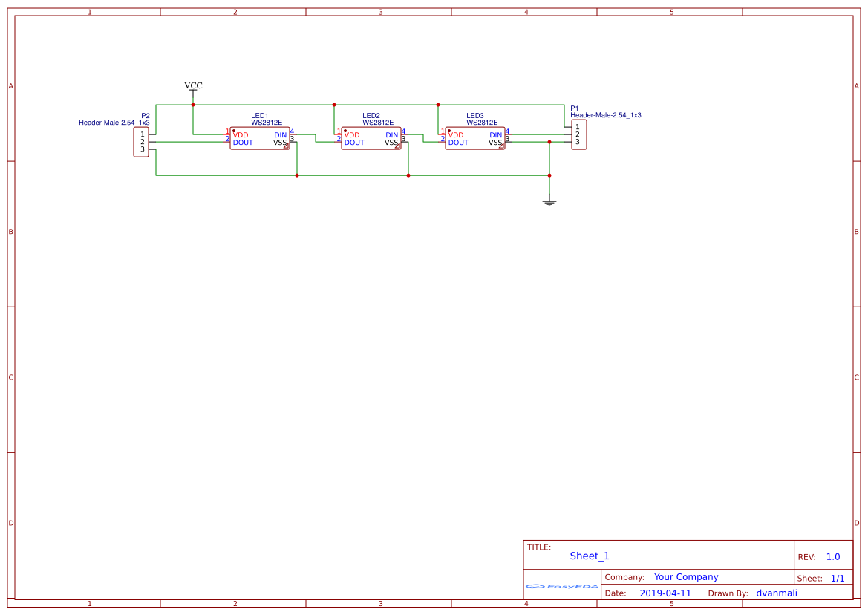
Task: Select the P1 header connector symbol
Action: [578, 134]
